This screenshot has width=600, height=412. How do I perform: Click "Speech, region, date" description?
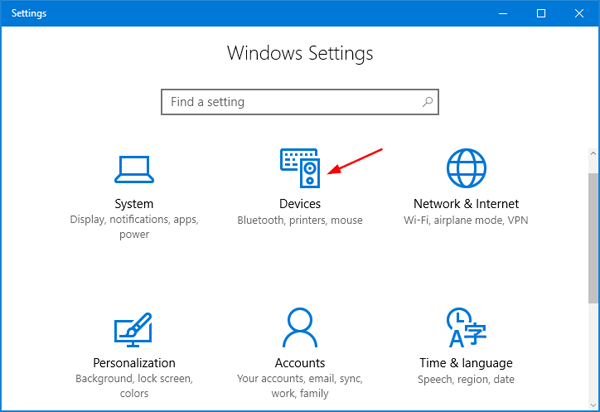[x=466, y=379]
